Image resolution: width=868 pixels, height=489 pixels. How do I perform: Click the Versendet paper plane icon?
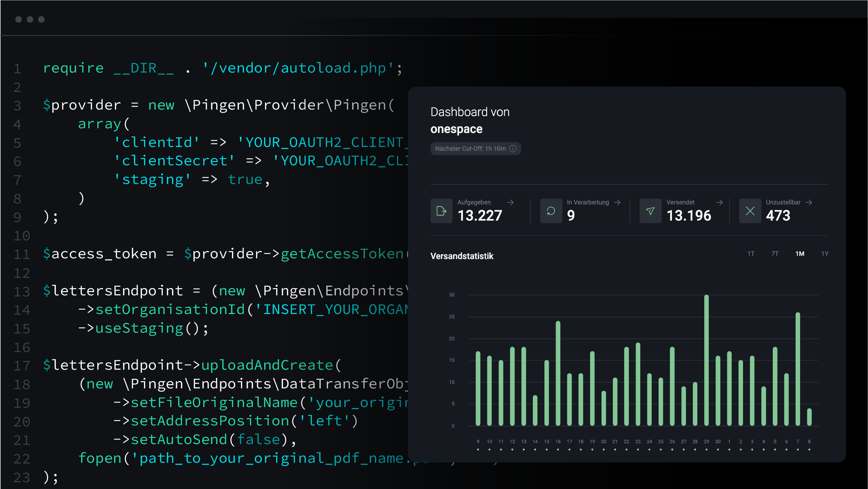[x=650, y=211]
